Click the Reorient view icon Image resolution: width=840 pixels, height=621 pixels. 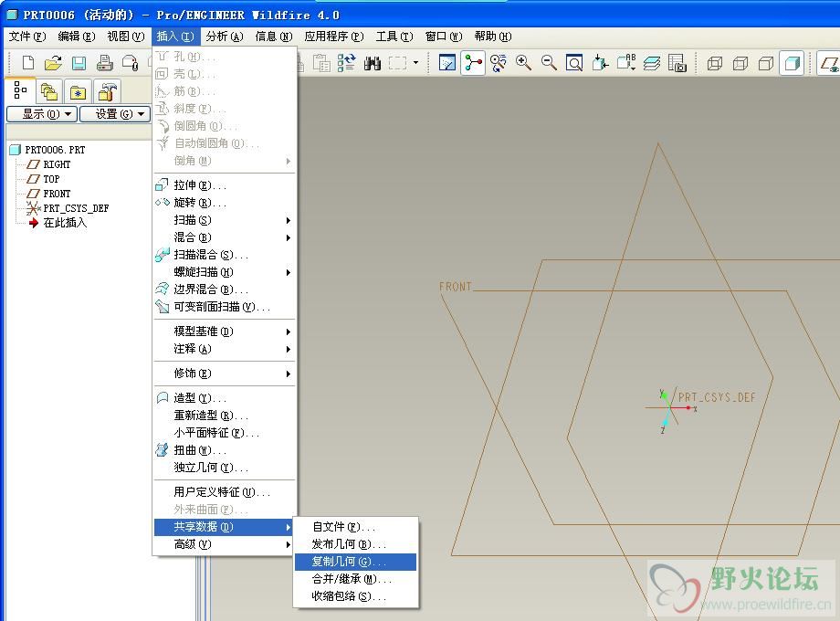600,63
